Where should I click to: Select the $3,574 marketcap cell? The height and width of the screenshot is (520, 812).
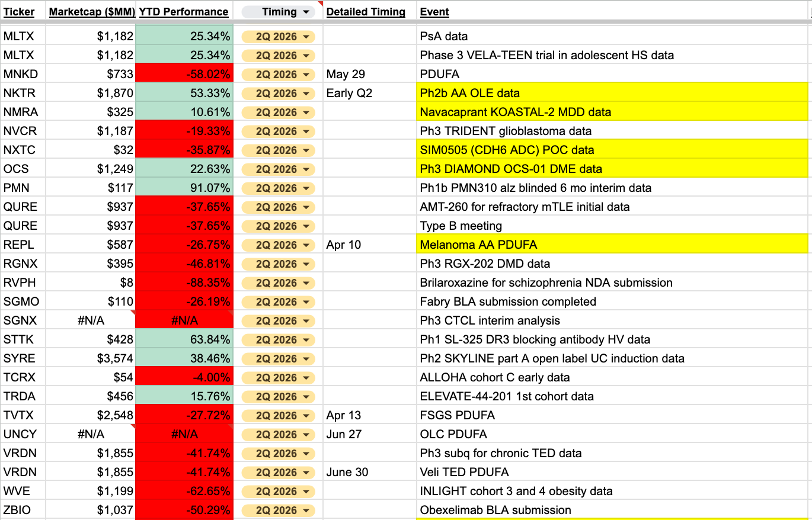[91, 358]
